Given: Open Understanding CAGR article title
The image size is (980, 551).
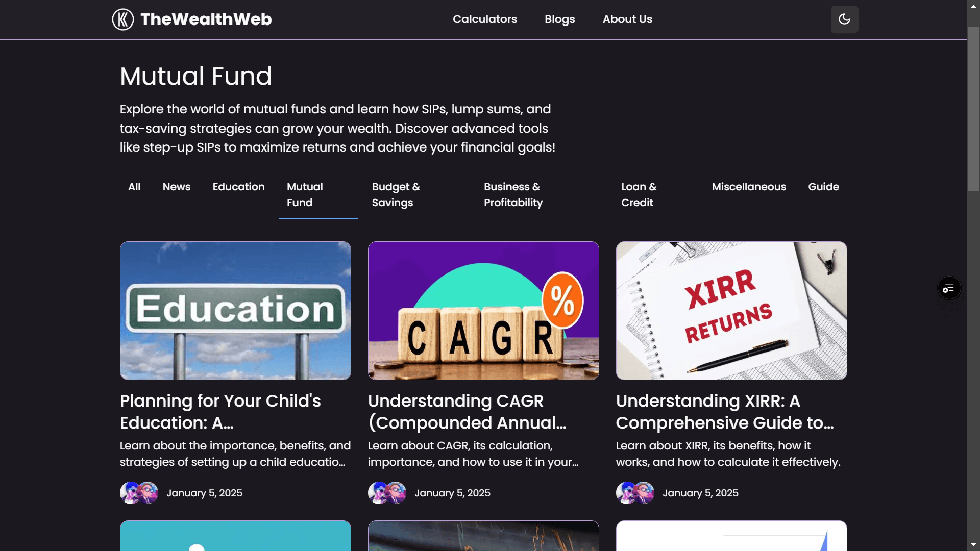Looking at the screenshot, I should tap(467, 411).
